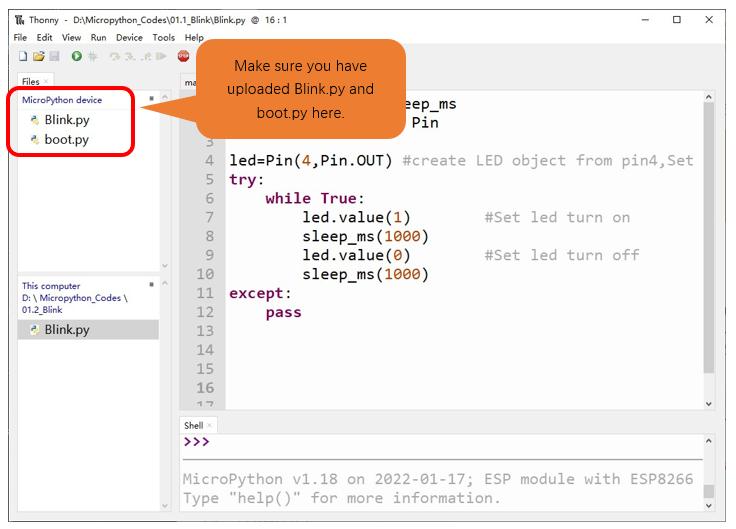Open the Device menu
This screenshot has width=736, height=529.
point(129,38)
